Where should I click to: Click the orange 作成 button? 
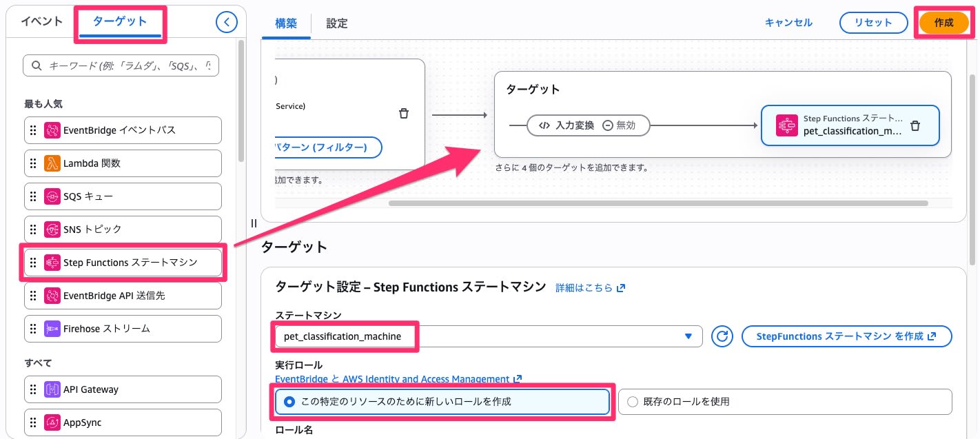coord(943,23)
